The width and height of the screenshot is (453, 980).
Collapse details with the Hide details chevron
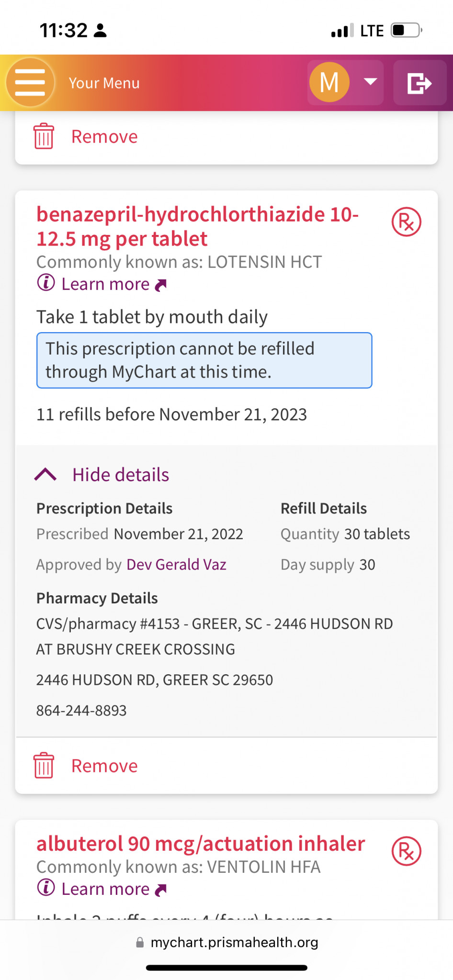46,475
